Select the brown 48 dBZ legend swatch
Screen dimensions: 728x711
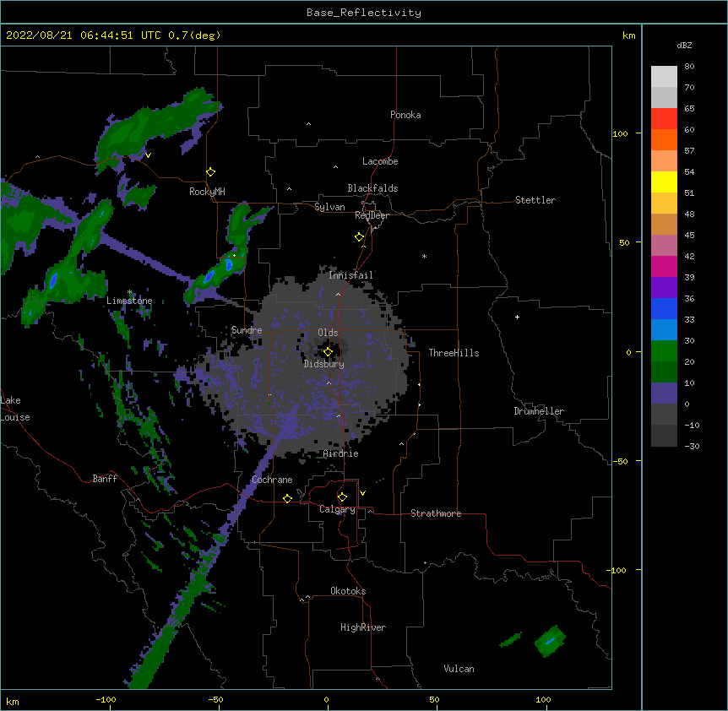tap(664, 224)
